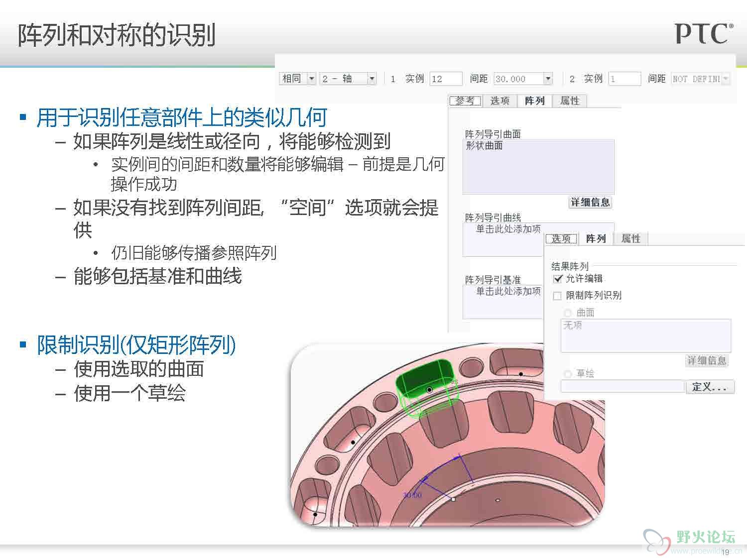Open the NOT DEFINED spacing dropdown
This screenshot has width=747, height=560.
pyautogui.click(x=726, y=79)
